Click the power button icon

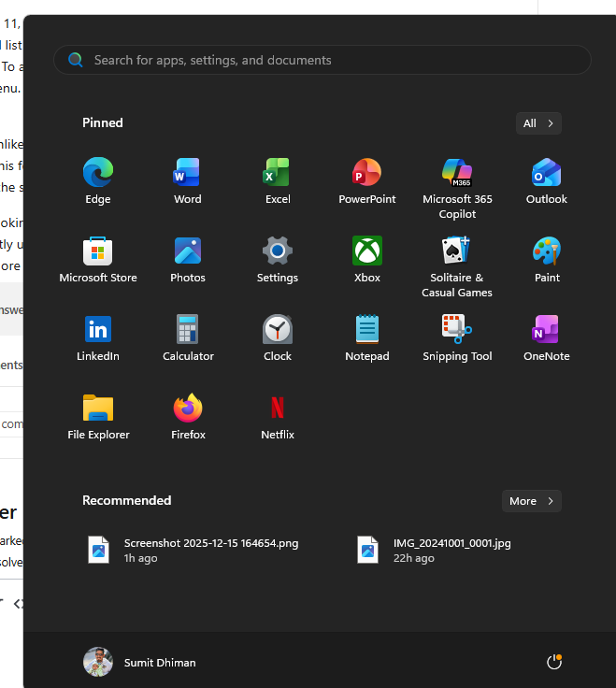(x=554, y=662)
